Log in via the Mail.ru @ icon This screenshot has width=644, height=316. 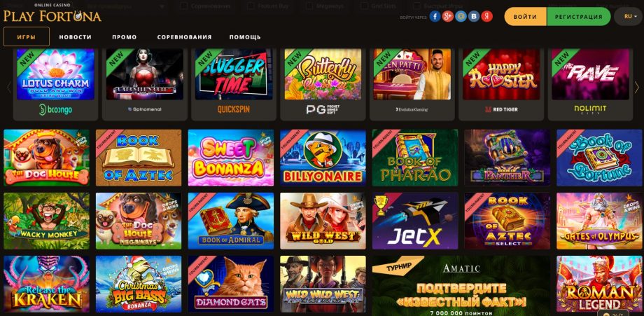tap(461, 16)
